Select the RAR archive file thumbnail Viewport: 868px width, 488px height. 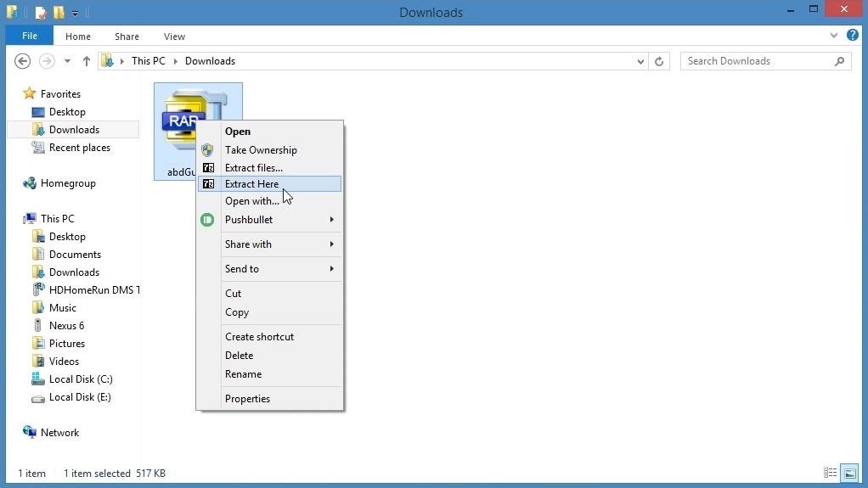[x=198, y=132]
